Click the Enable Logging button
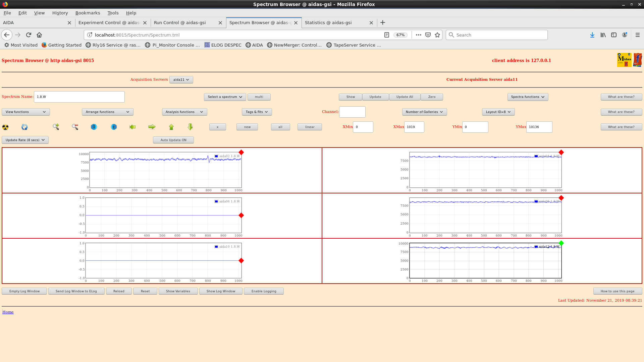The height and width of the screenshot is (362, 644). click(x=264, y=291)
